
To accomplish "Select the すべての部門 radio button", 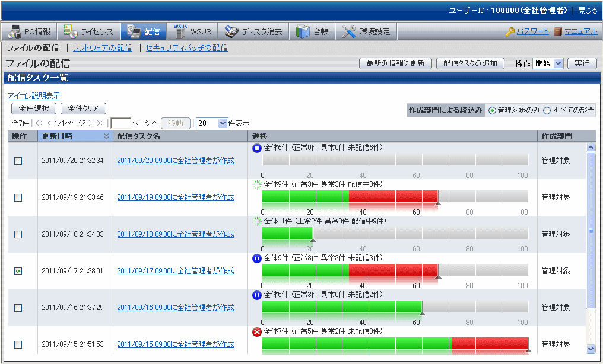I will [x=547, y=110].
